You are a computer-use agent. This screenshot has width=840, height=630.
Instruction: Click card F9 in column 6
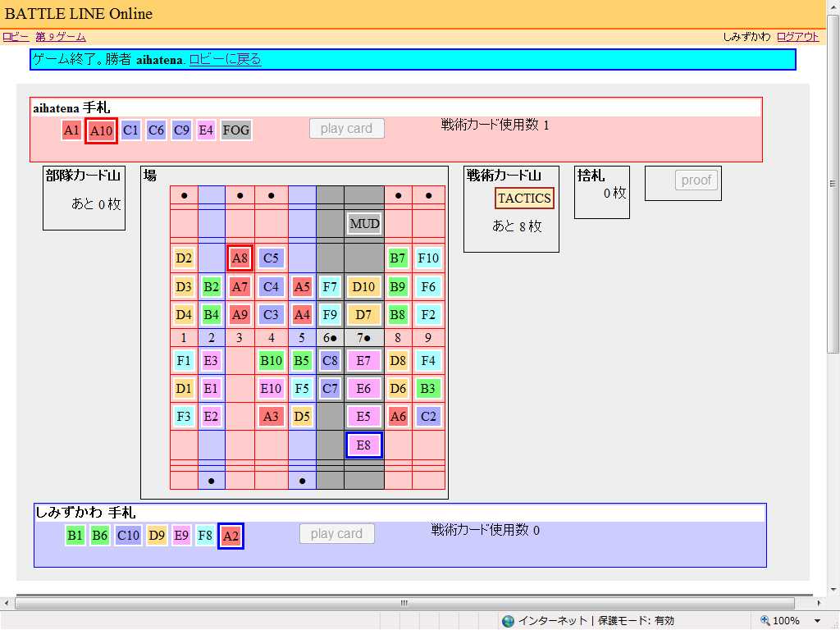tap(330, 314)
